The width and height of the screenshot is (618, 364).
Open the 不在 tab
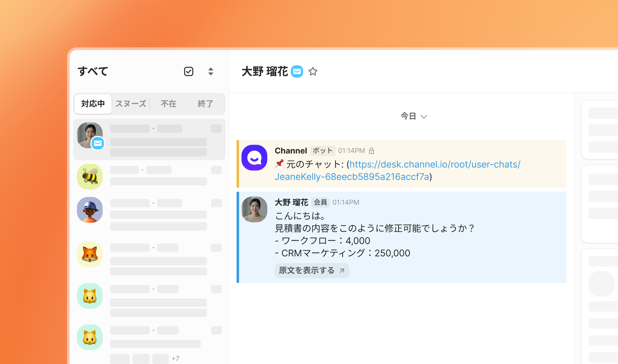(x=168, y=104)
